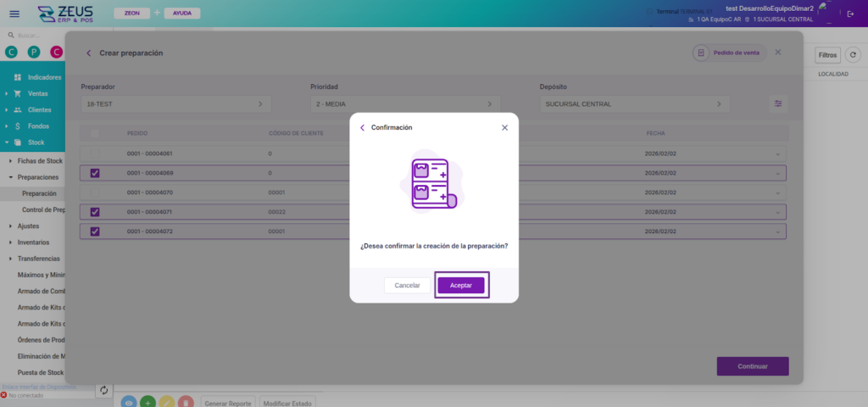Click the refresh icon next to Filtros

point(853,55)
